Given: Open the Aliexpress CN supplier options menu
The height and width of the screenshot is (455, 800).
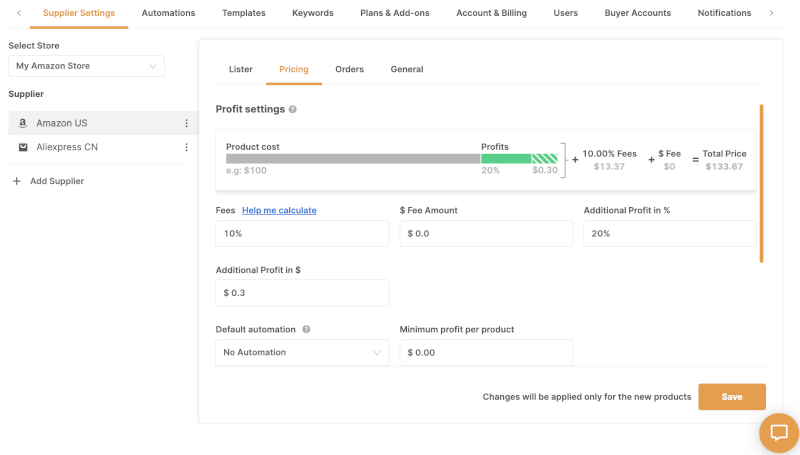Looking at the screenshot, I should (x=186, y=147).
